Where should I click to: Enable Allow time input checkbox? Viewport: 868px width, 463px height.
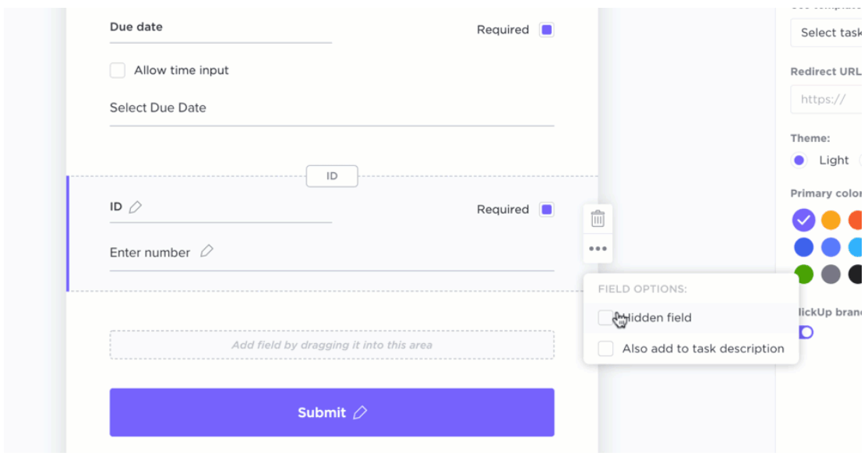coord(118,70)
